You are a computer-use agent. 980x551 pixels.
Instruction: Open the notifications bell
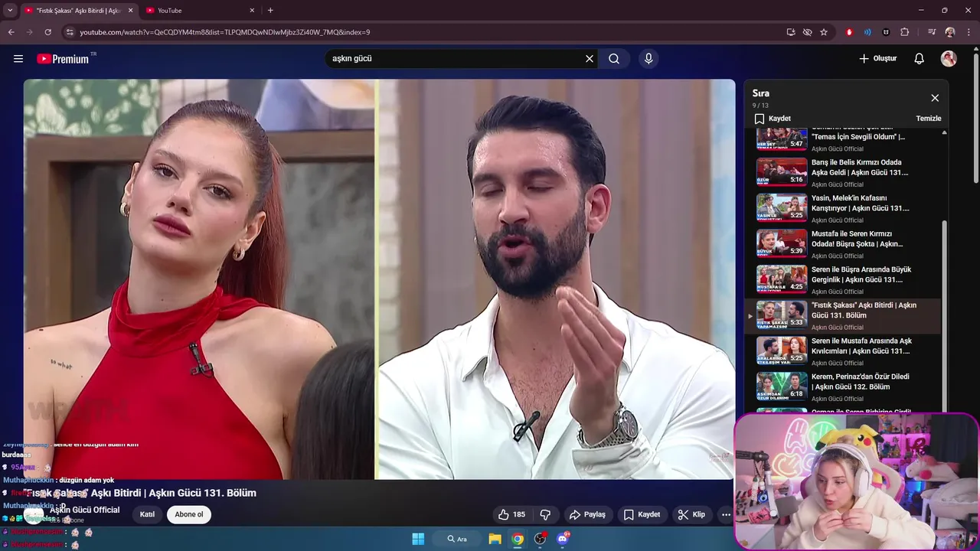coord(920,59)
